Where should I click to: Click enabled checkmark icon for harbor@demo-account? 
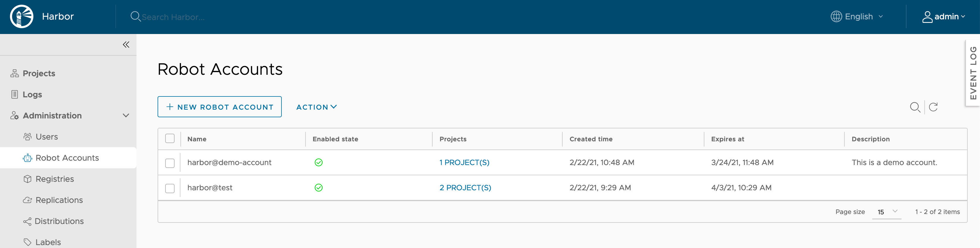tap(318, 163)
